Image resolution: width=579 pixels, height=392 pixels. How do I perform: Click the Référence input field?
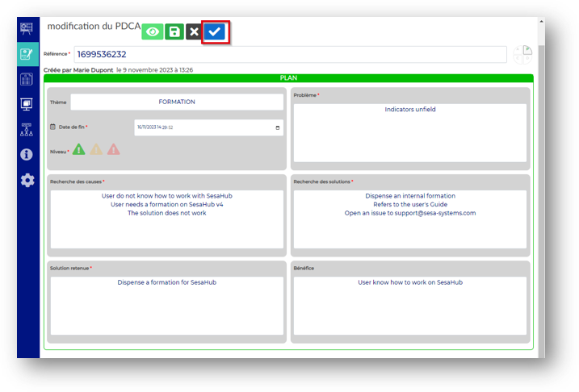click(x=290, y=55)
